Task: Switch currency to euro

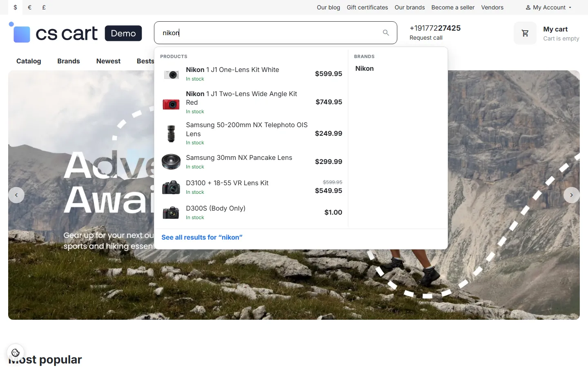Action: click(x=29, y=7)
